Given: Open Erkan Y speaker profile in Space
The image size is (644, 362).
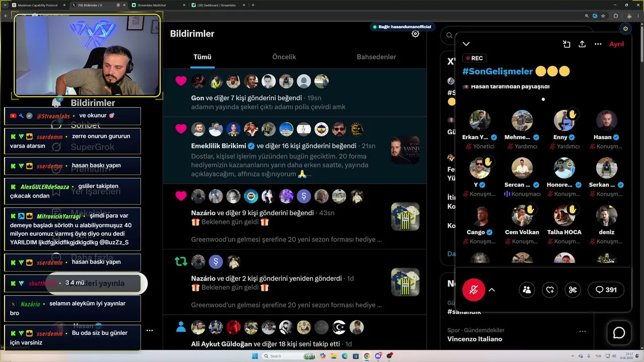Looking at the screenshot, I should [x=480, y=121].
